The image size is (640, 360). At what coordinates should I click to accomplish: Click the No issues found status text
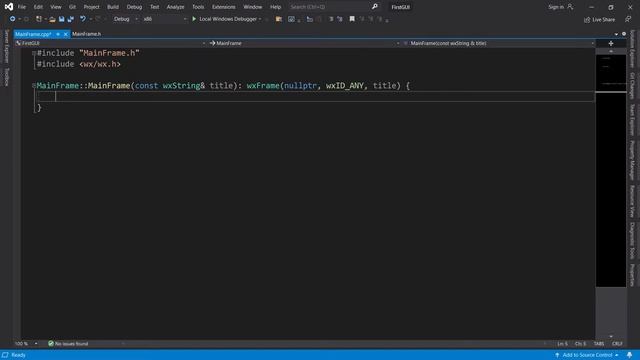click(71, 344)
